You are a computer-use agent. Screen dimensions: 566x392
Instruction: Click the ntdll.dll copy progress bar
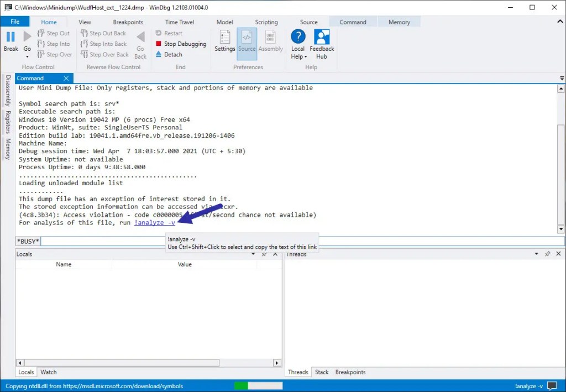click(258, 385)
